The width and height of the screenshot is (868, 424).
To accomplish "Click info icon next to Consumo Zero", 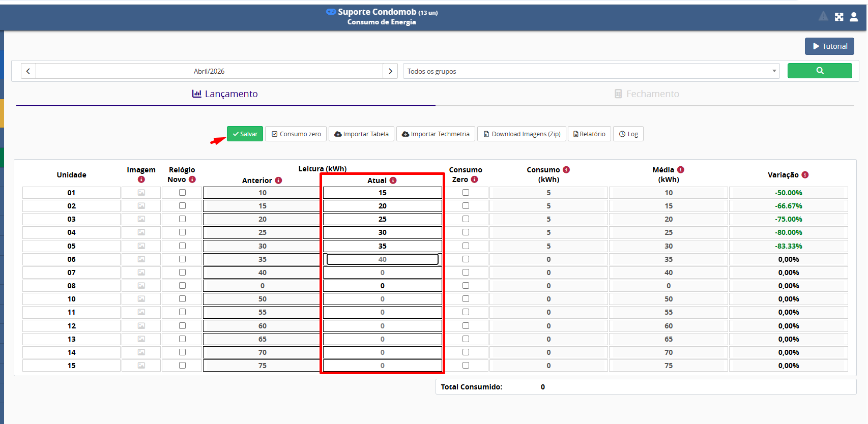I will 475,179.
